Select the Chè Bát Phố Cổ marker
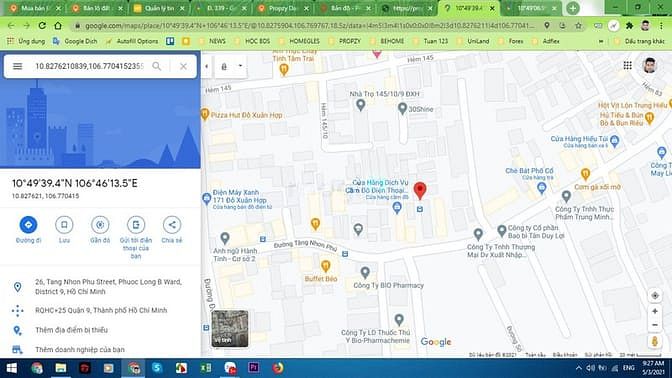Image resolution: width=672 pixels, height=378 pixels. pyautogui.click(x=542, y=188)
